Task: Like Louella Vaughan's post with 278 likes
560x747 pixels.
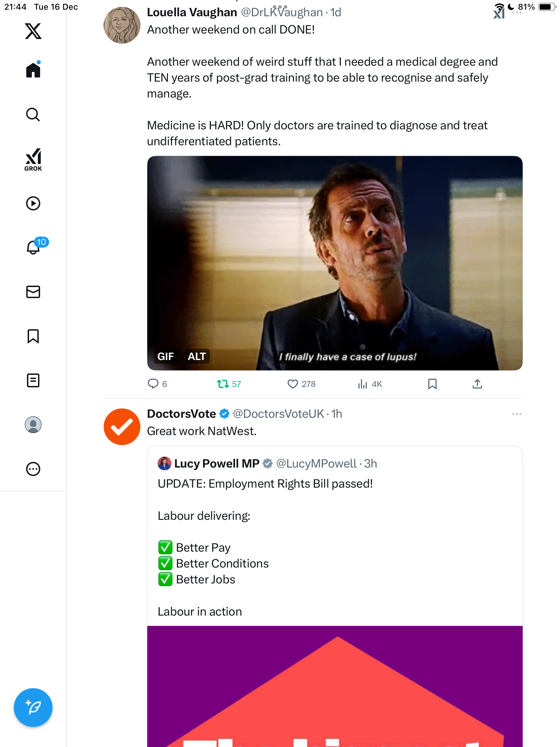Action: click(x=301, y=384)
